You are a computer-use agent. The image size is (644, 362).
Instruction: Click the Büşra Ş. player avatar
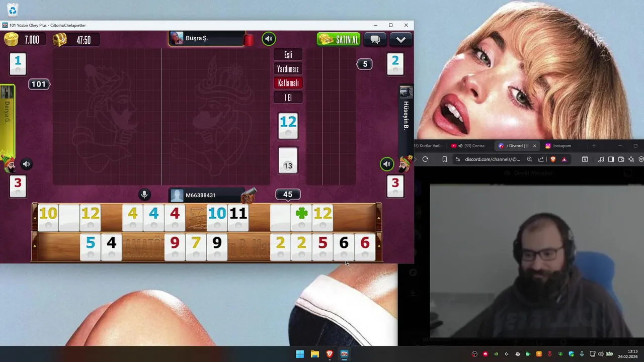[177, 39]
